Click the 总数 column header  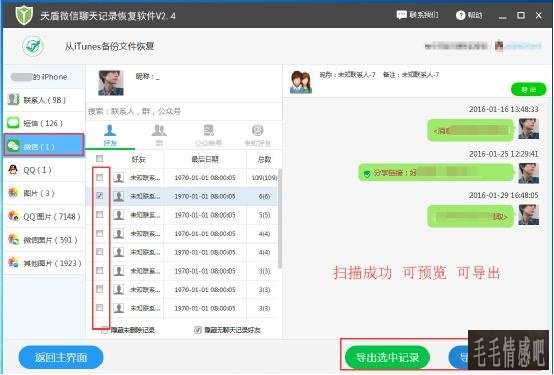(264, 159)
